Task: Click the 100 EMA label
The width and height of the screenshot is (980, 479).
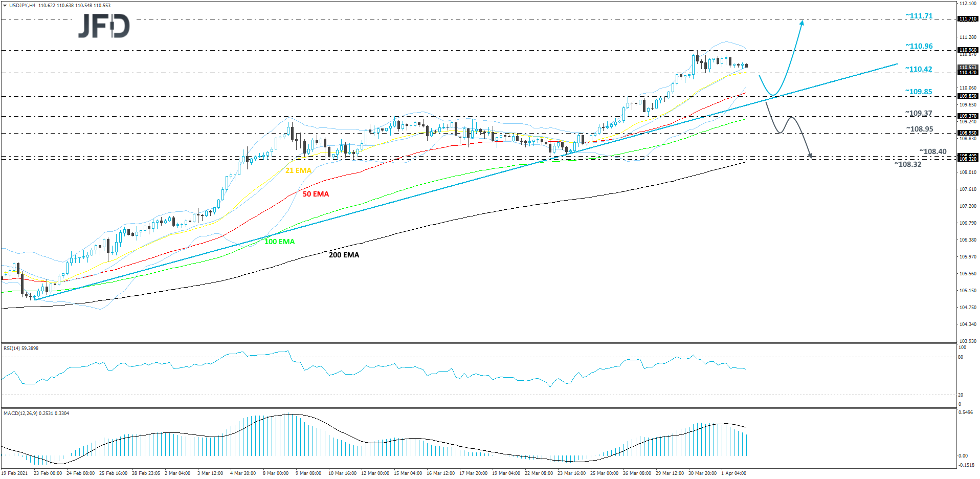Action: [x=279, y=242]
